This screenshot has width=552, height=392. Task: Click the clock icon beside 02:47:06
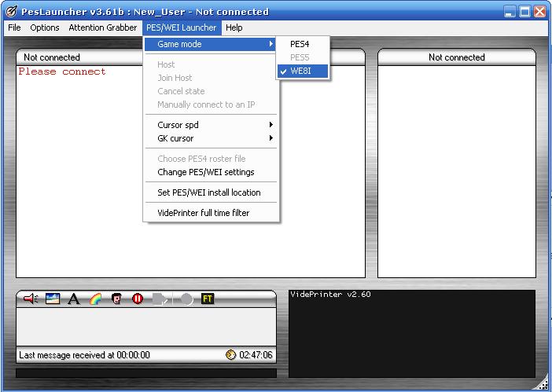coord(230,355)
